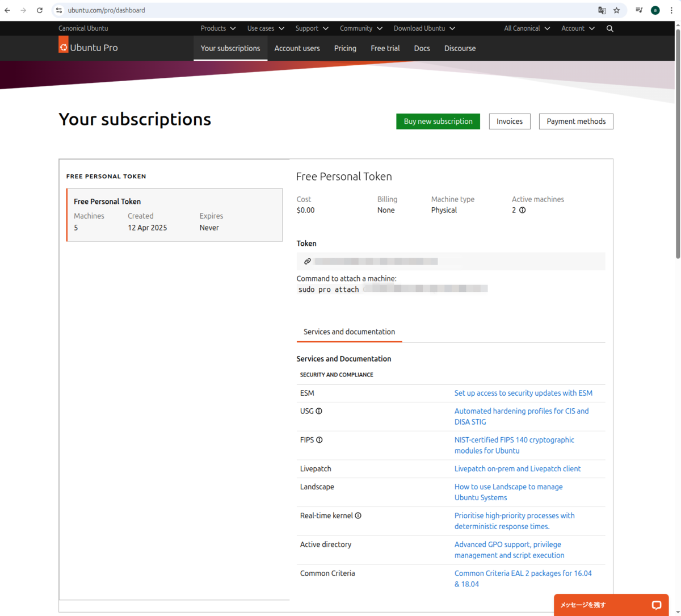This screenshot has width=681, height=616.
Task: Click the info icon next to FIPS
Action: coord(320,440)
